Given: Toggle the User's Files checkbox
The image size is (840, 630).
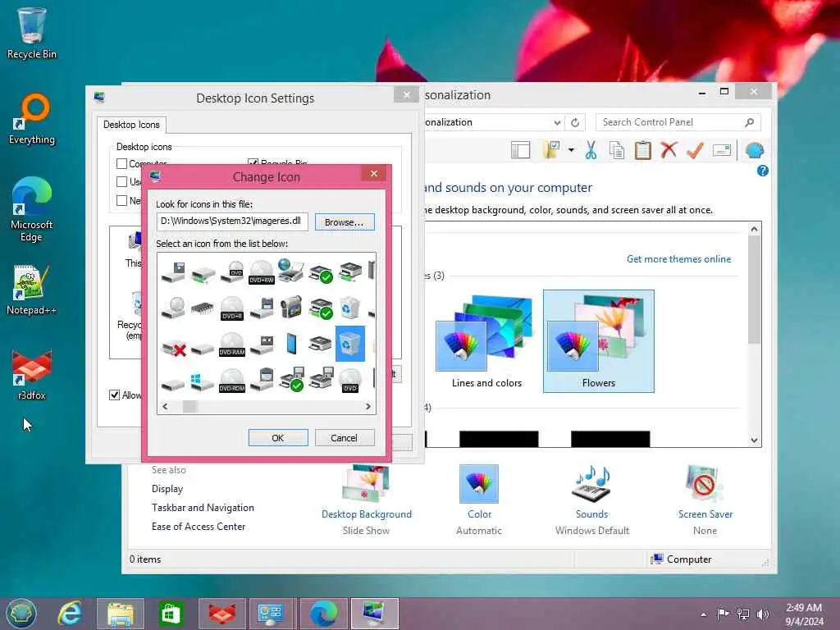Looking at the screenshot, I should [x=121, y=181].
